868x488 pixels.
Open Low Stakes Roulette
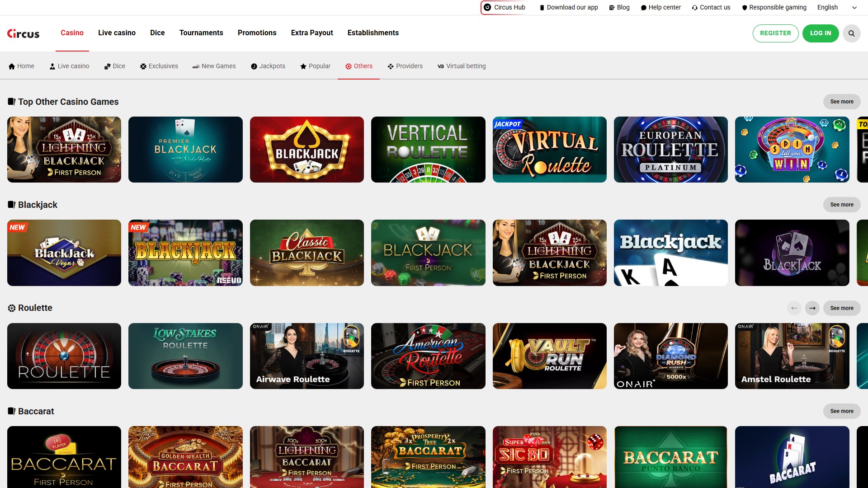tap(185, 356)
